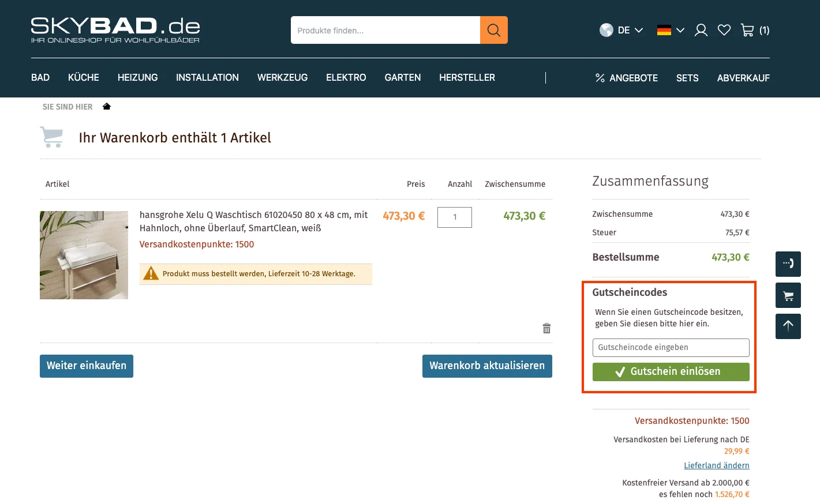
Task: Click the Zwischensumme column header
Action: (x=515, y=184)
